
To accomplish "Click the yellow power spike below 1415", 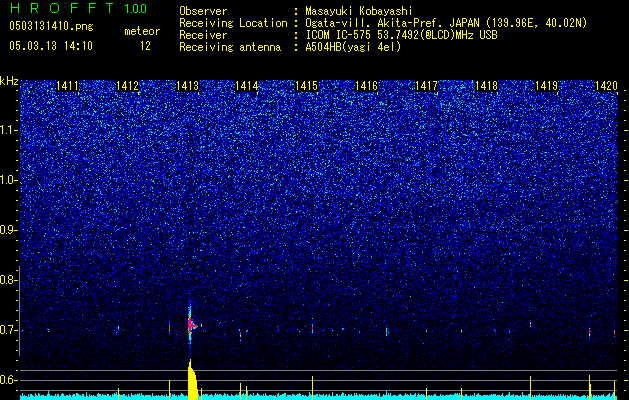I will pos(312,388).
